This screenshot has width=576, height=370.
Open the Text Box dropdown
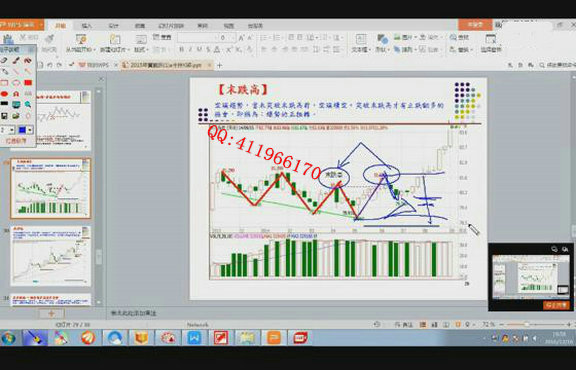click(361, 50)
